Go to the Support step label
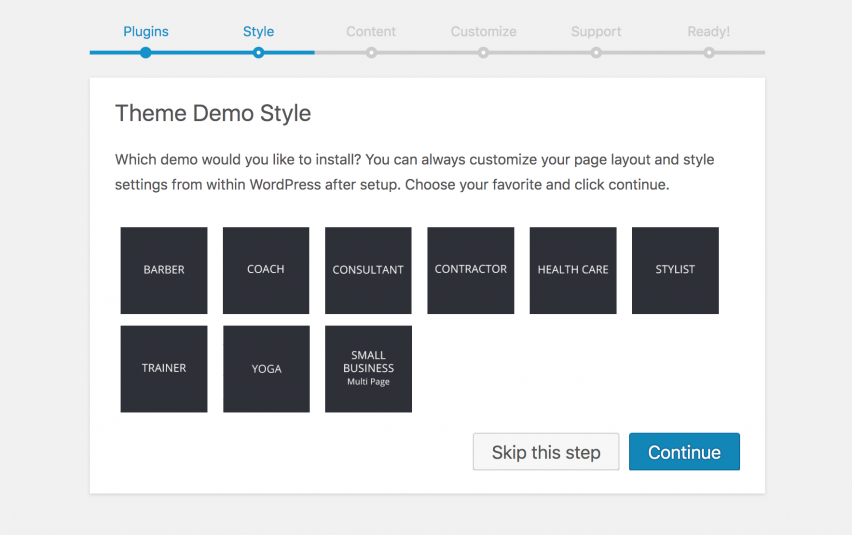Image resolution: width=852 pixels, height=535 pixels. (596, 31)
